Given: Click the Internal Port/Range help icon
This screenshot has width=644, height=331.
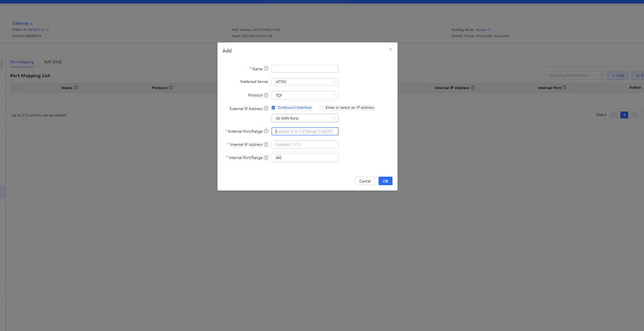Looking at the screenshot, I should coord(266,157).
